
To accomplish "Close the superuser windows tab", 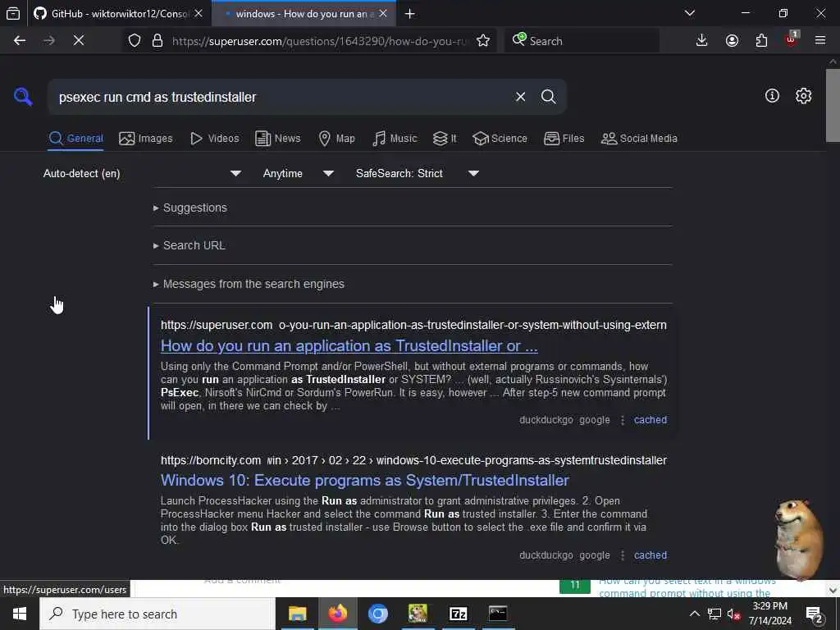I will 383,13.
